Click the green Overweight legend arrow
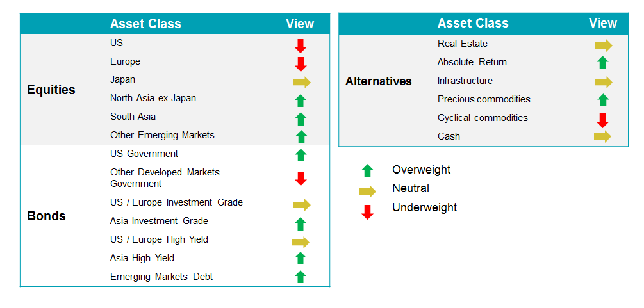 coord(367,170)
